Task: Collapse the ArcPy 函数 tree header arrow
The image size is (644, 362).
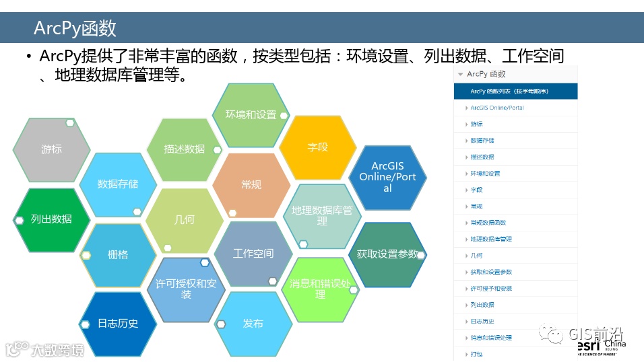Action: pyautogui.click(x=460, y=74)
